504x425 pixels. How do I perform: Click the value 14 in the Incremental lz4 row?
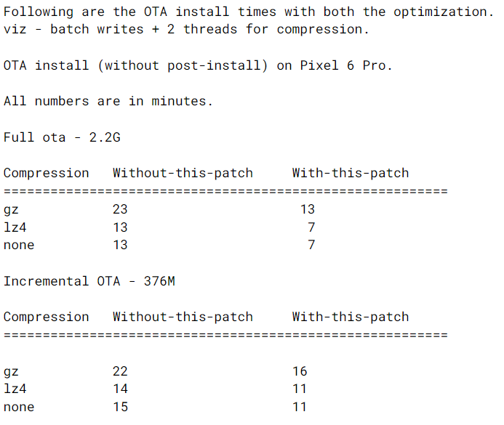click(120, 389)
